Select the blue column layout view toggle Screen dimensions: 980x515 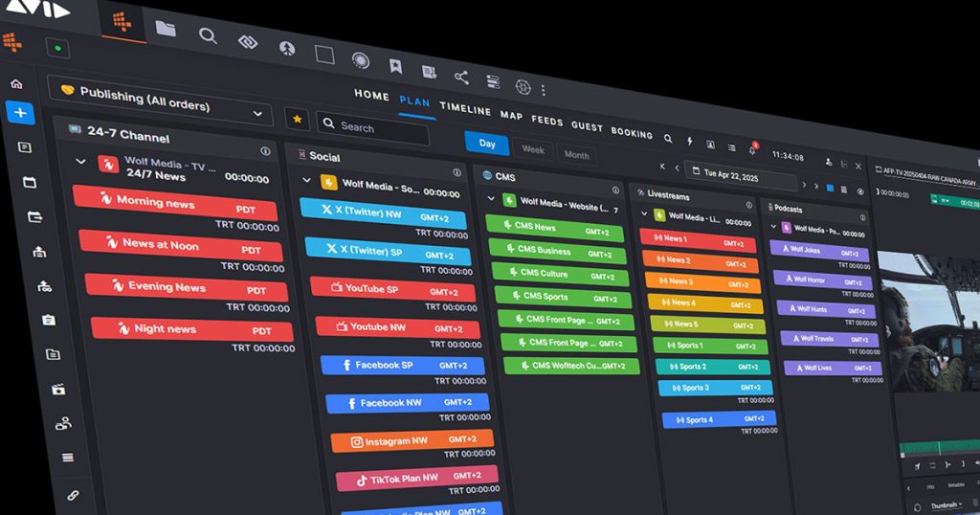click(830, 189)
